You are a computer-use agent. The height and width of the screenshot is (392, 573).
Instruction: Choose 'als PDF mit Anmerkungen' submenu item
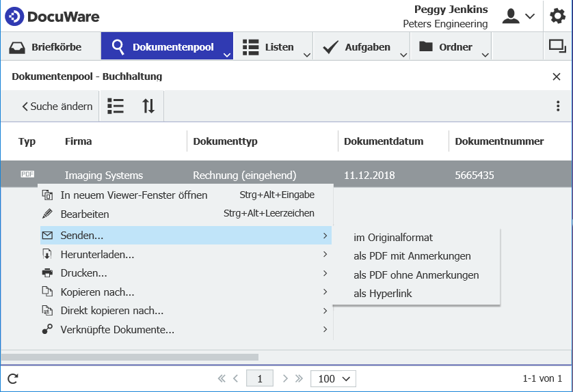pyautogui.click(x=412, y=256)
